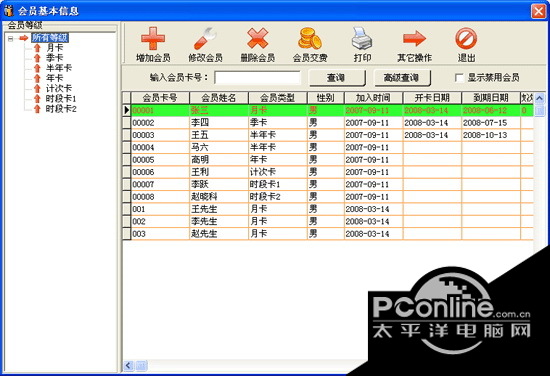
Task: Open 会员交费 gold coins icon
Action: (x=310, y=38)
